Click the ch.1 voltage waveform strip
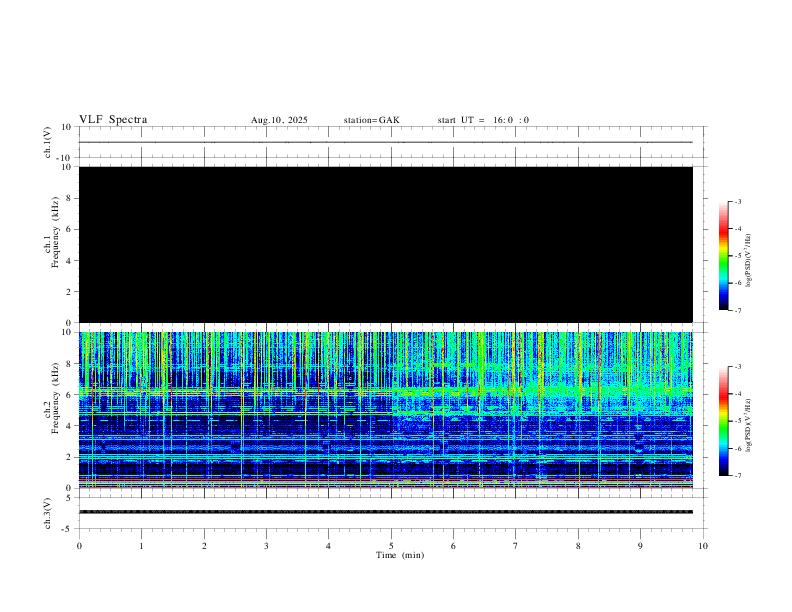Viewport: 792px width, 612px height. 386,142
